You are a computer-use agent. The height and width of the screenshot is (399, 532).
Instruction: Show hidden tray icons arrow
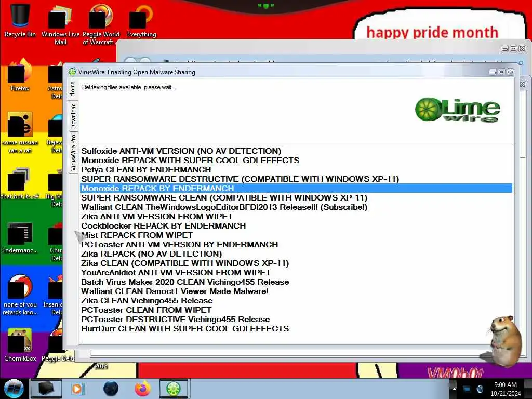pyautogui.click(x=454, y=389)
